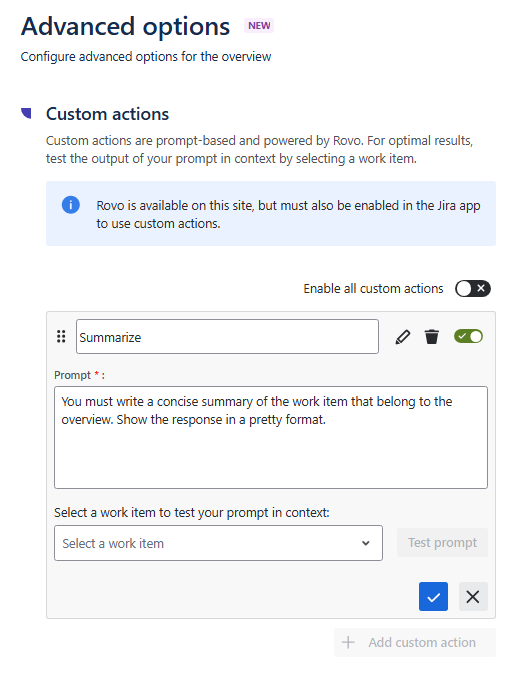This screenshot has width=522, height=676.
Task: Toggle Enable all custom actions switch
Action: click(473, 288)
